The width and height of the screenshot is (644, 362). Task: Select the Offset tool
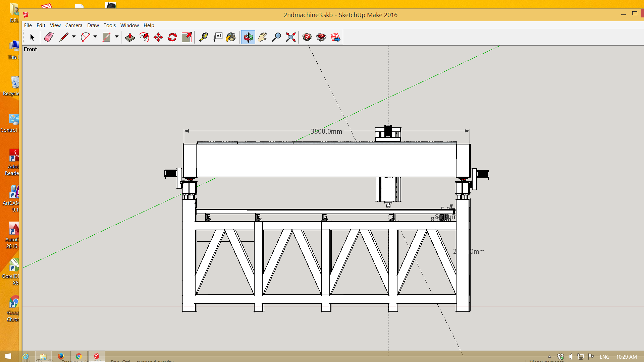pyautogui.click(x=144, y=37)
